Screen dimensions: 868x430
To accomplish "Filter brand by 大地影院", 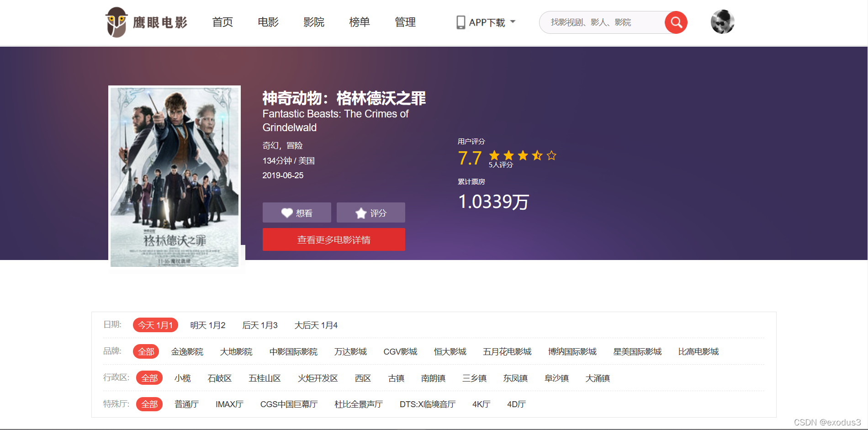I will tap(236, 351).
